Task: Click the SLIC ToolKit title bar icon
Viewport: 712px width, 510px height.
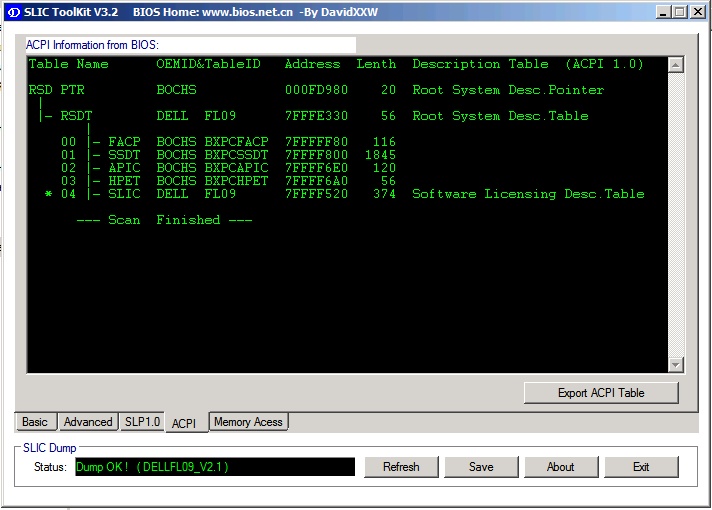Action: pos(14,12)
